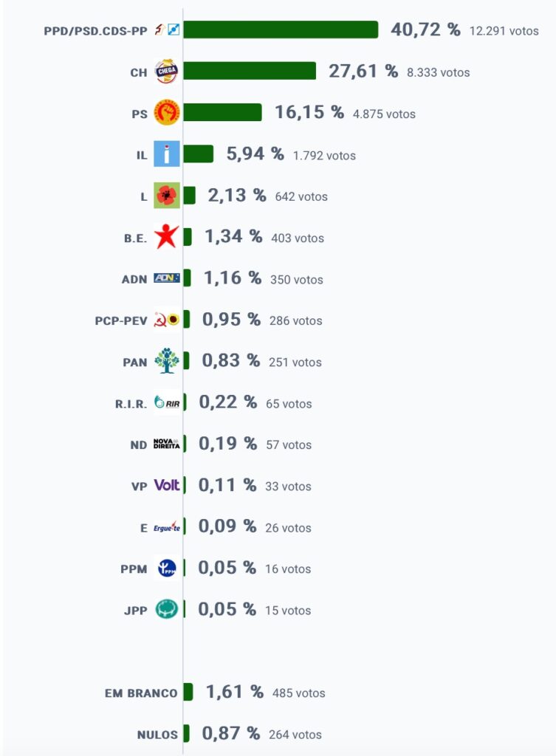
Task: Click the Volt purple logo
Action: 166,484
